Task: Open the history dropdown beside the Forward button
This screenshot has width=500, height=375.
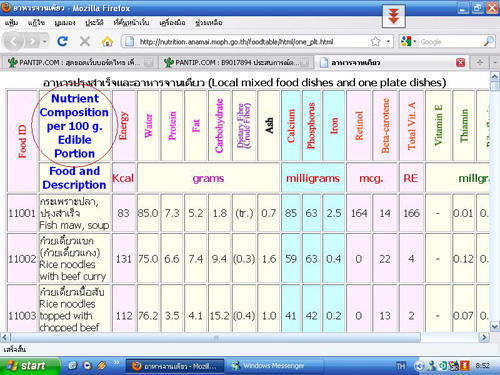Action: point(45,42)
